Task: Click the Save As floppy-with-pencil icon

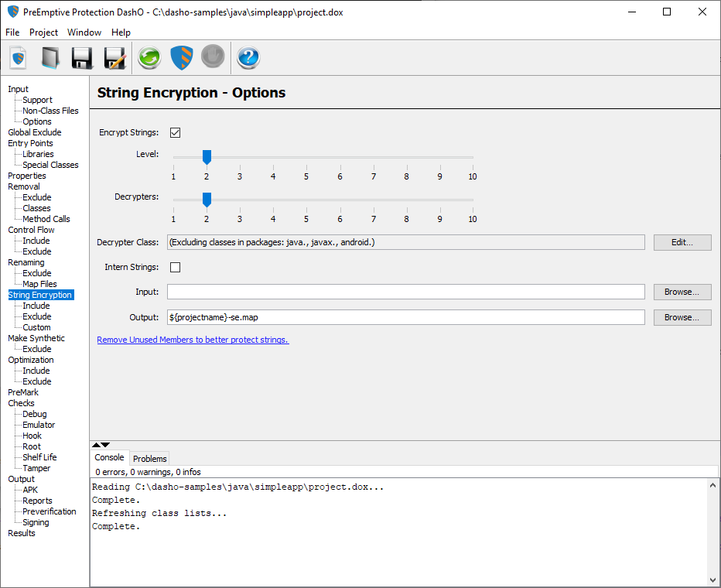Action: coord(115,58)
